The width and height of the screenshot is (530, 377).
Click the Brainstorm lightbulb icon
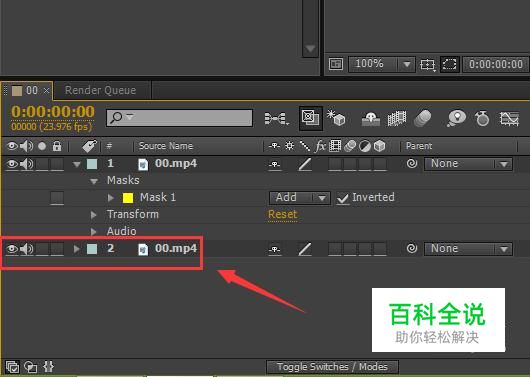(456, 118)
